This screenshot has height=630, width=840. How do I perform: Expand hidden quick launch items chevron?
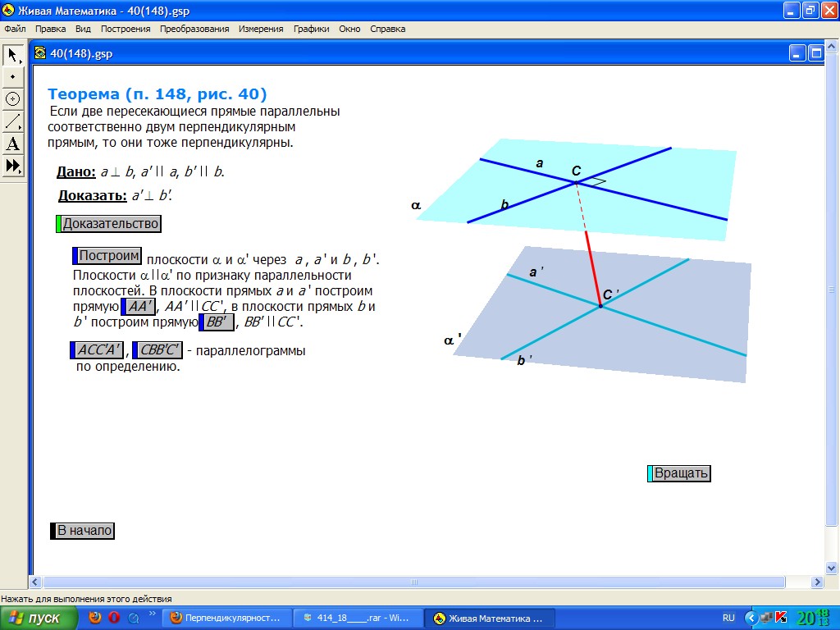click(x=152, y=614)
